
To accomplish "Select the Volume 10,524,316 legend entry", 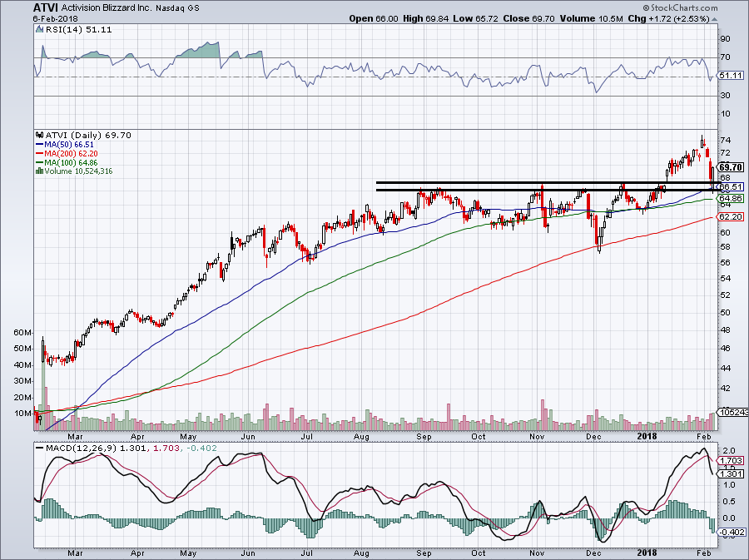I will tap(78, 171).
